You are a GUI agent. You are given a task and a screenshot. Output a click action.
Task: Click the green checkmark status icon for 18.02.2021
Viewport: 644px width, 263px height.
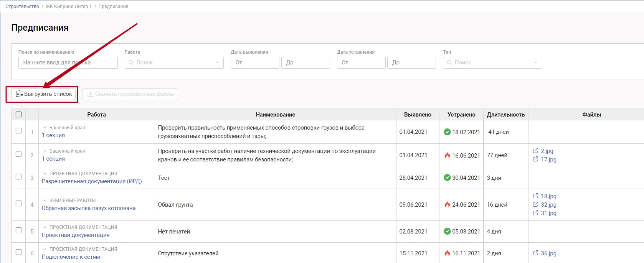pyautogui.click(x=447, y=132)
